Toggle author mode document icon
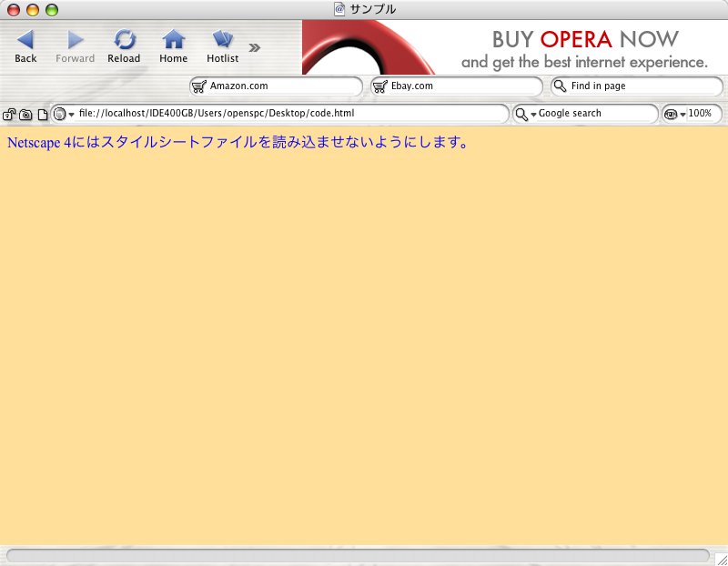Image resolution: width=728 pixels, height=566 pixels. pyautogui.click(x=42, y=115)
